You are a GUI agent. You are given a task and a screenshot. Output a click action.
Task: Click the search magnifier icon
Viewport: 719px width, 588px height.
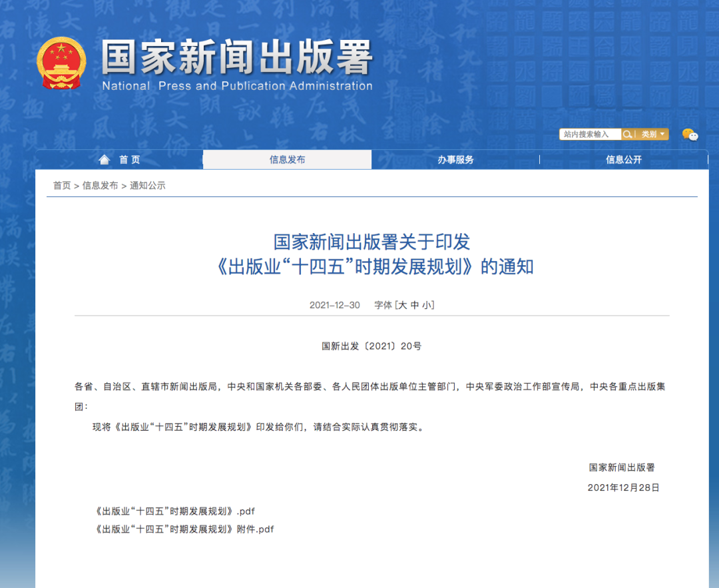[x=626, y=135]
